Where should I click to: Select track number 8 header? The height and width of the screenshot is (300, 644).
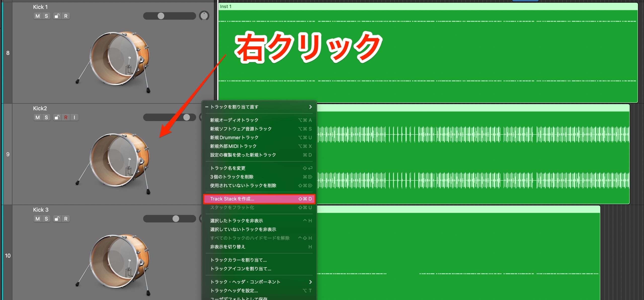tap(8, 53)
